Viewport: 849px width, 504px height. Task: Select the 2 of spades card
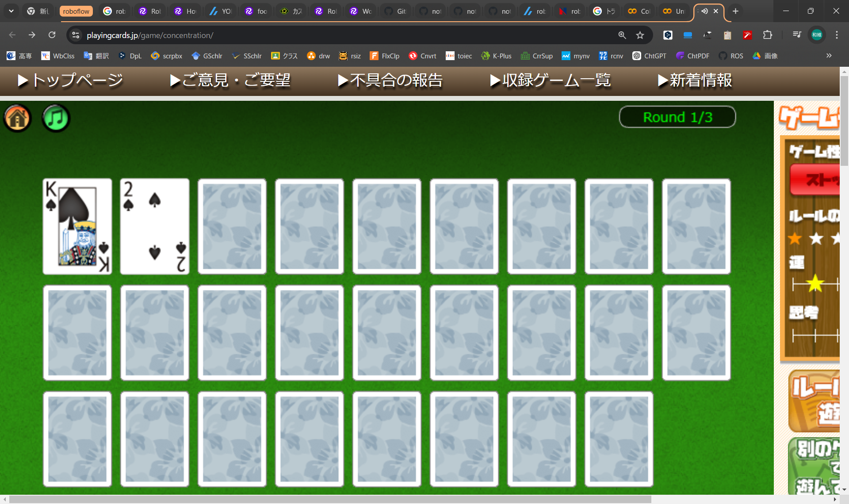(x=155, y=226)
